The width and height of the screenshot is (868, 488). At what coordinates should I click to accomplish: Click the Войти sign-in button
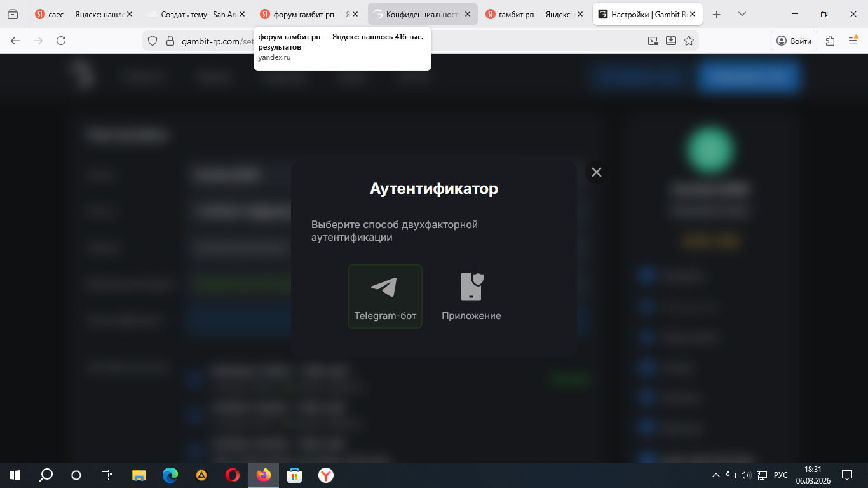click(x=794, y=41)
